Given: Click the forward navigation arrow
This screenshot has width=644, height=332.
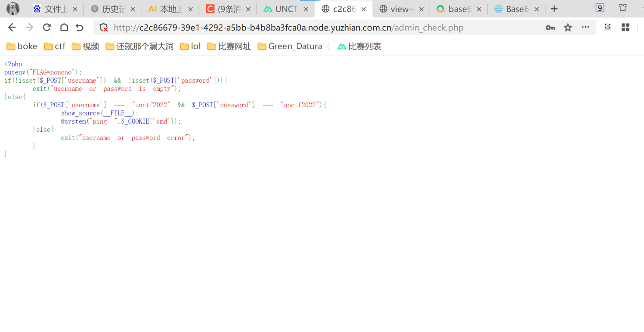Looking at the screenshot, I should 29,27.
